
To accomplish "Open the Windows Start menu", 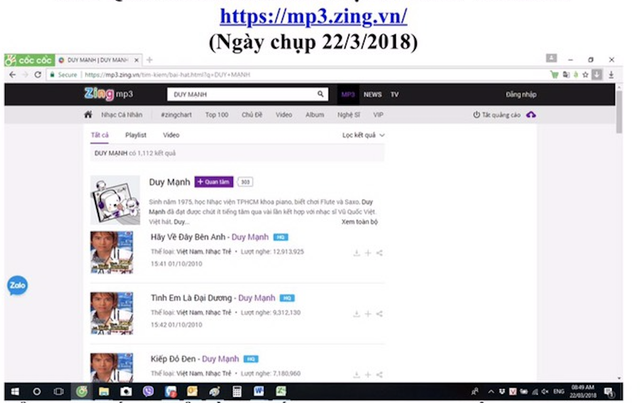I will coord(15,392).
